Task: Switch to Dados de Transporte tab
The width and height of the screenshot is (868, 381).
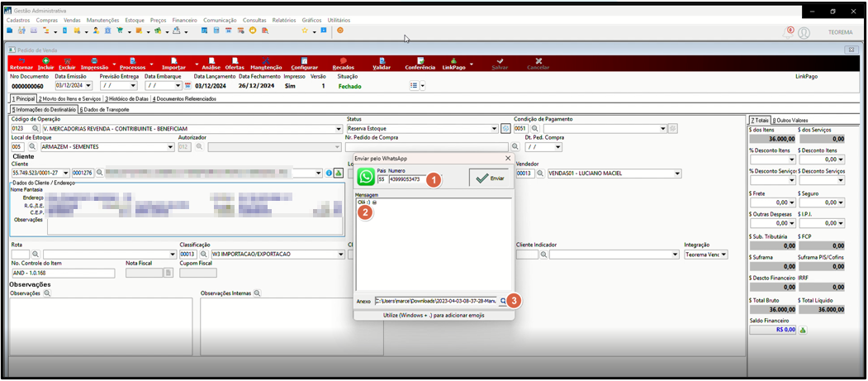Action: pyautogui.click(x=104, y=110)
